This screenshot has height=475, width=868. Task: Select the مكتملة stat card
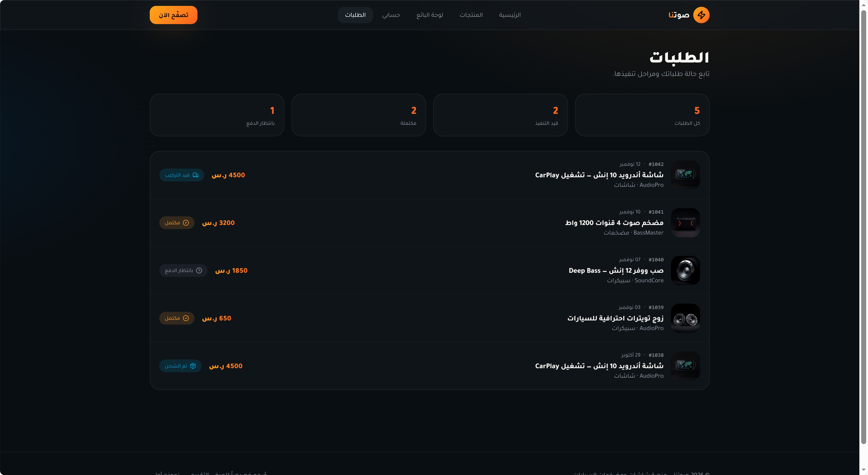(x=359, y=115)
